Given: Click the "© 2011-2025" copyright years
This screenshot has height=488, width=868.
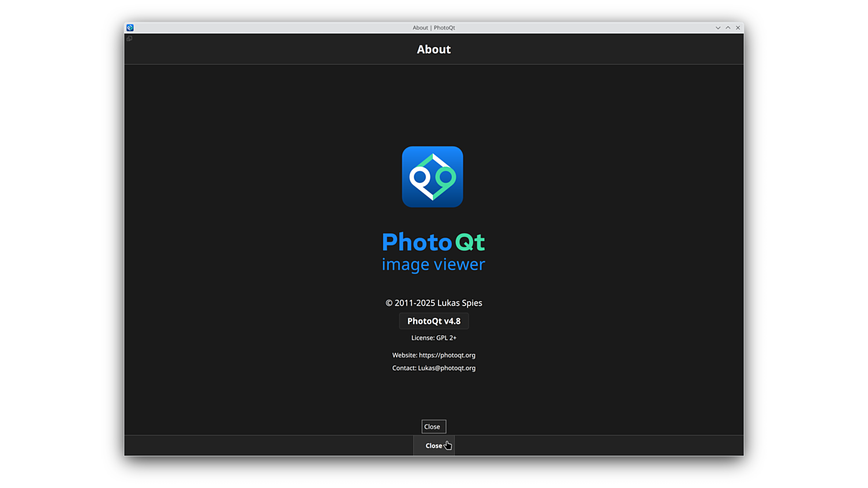Looking at the screenshot, I should 410,303.
